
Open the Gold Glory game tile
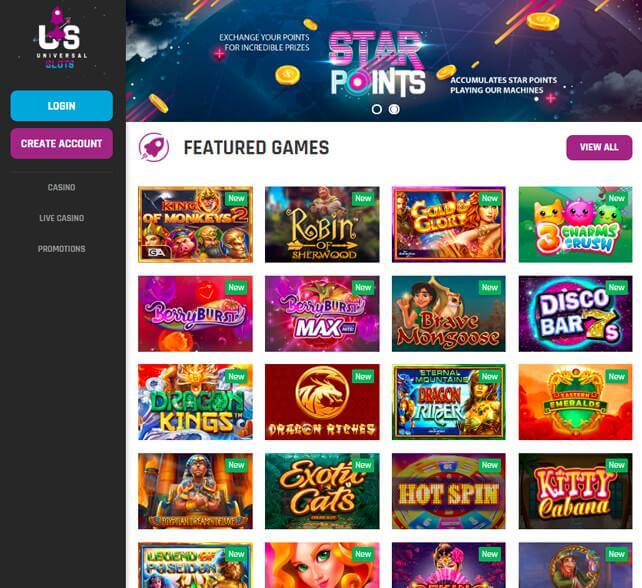[x=449, y=224]
